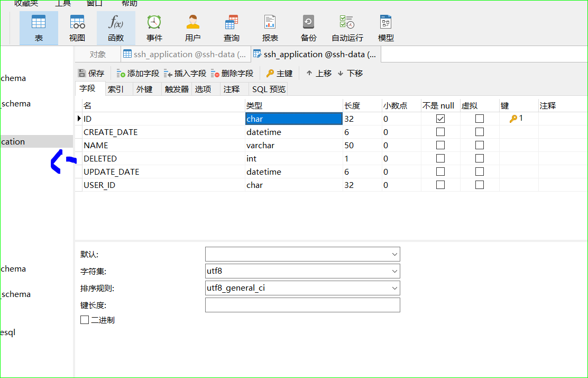The width and height of the screenshot is (588, 378).
Task: Click the 键长度 (Key Length) input field
Action: coord(302,305)
